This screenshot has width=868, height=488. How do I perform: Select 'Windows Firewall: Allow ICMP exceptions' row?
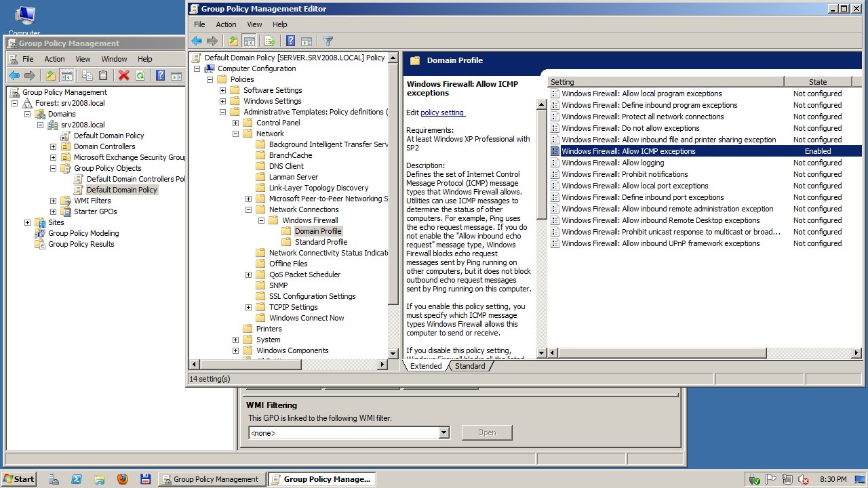(x=705, y=151)
